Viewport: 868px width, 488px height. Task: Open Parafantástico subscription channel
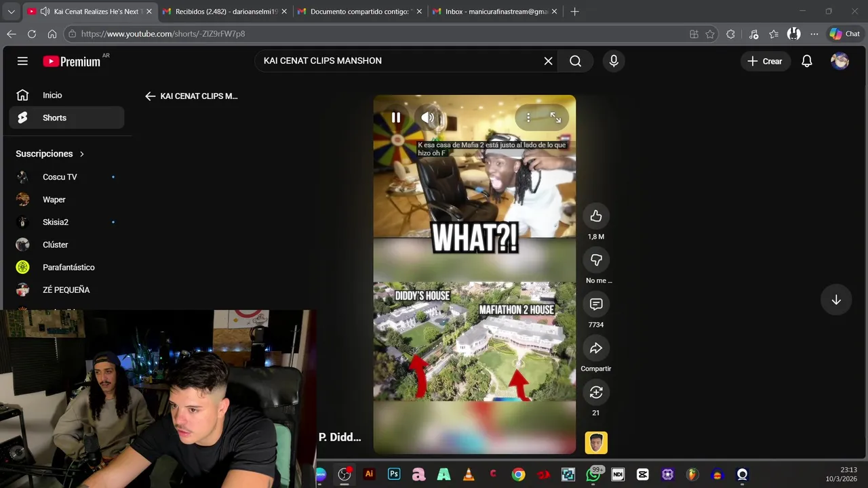(x=66, y=267)
